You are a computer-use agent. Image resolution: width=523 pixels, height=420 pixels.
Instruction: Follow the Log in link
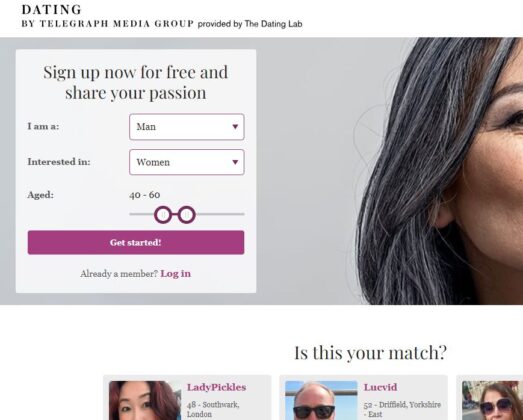click(x=175, y=274)
